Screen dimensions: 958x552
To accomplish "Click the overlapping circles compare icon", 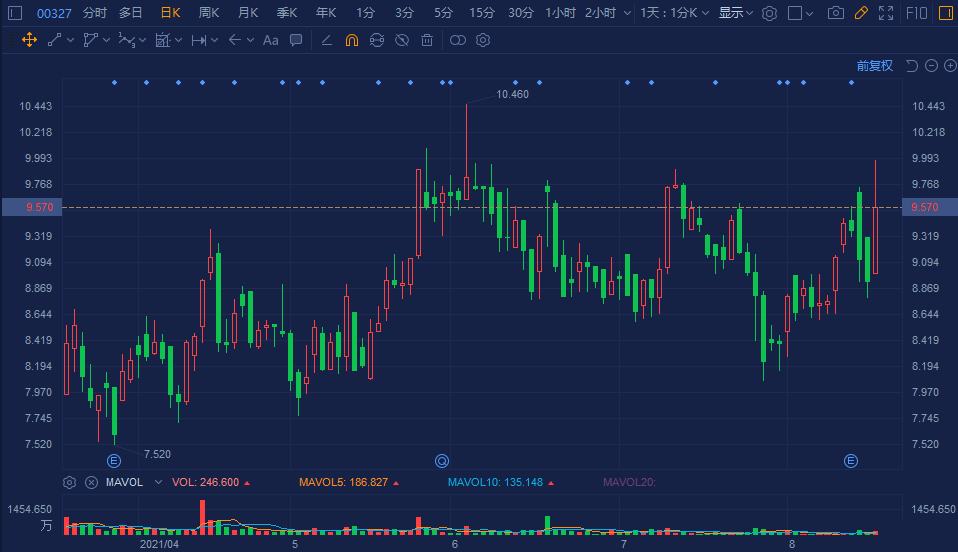I will click(x=458, y=40).
